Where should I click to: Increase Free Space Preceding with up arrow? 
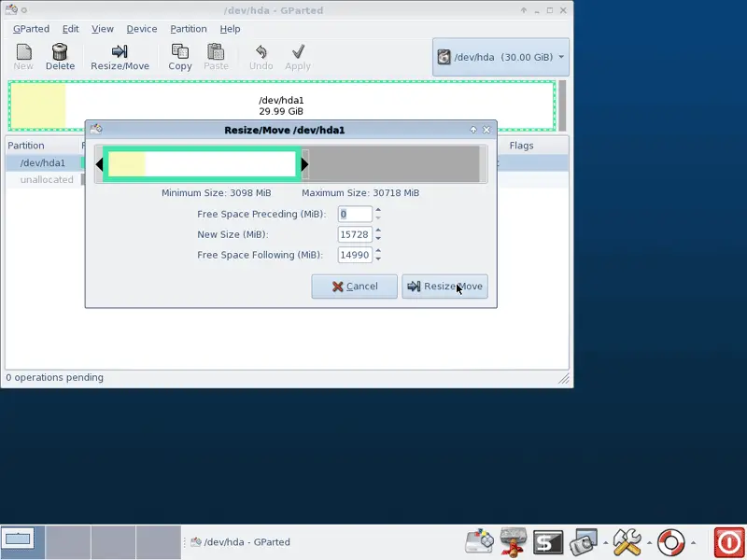pos(378,210)
